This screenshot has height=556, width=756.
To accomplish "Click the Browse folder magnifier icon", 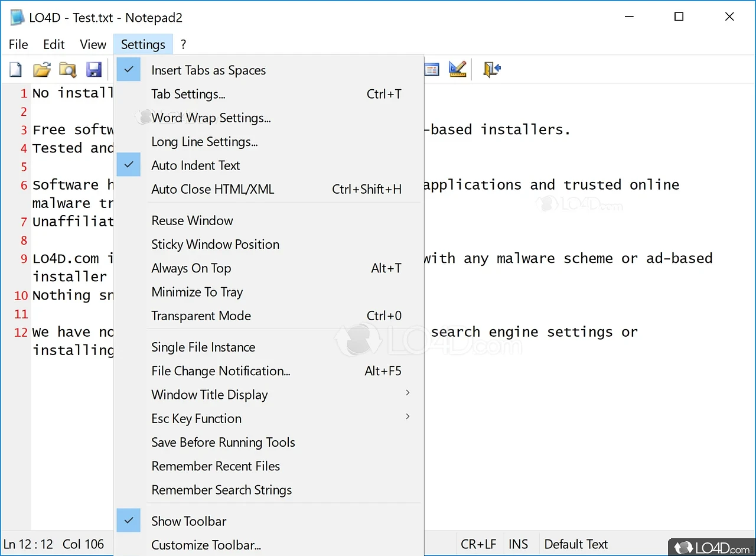I will [x=67, y=70].
